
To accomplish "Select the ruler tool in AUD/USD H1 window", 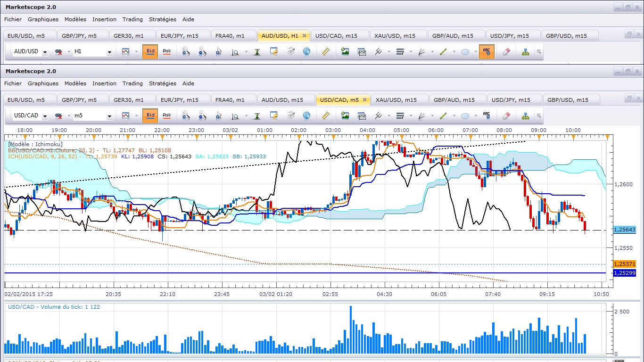I will tap(325, 51).
